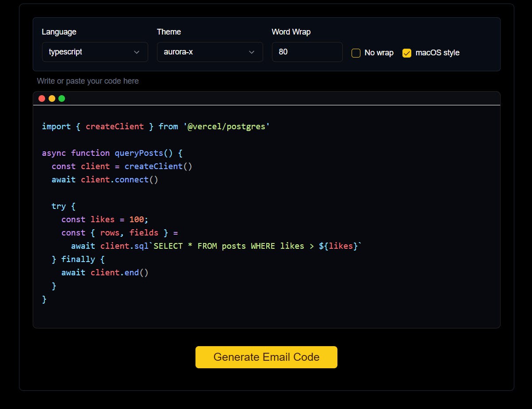Screen dimensions: 532x409
Task: Open the aurora-x theme dropdown
Action: pyautogui.click(x=210, y=52)
